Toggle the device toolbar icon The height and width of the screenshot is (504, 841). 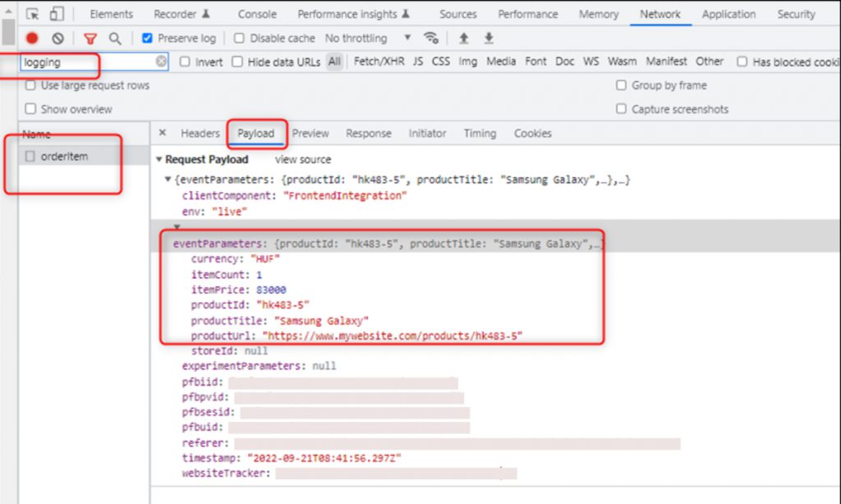click(x=57, y=14)
